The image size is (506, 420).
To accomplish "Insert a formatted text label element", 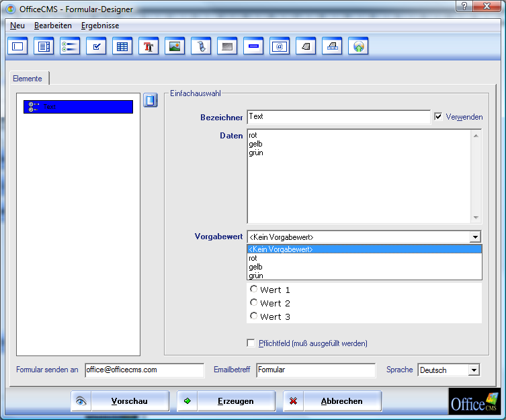I will (149, 46).
